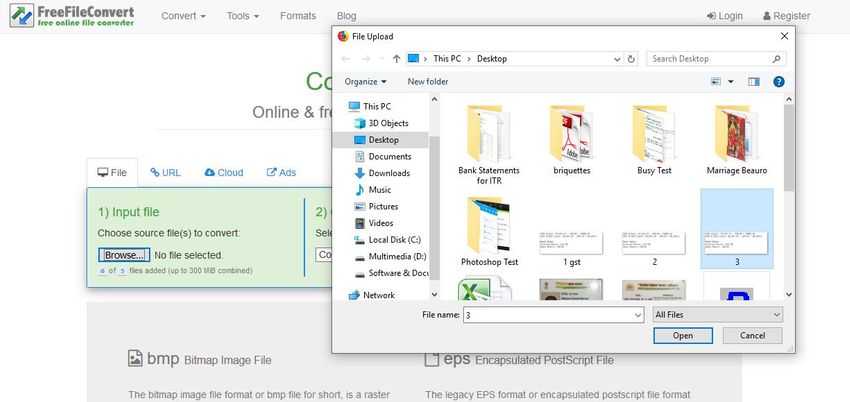Expand the File name history dropdown

coord(636,314)
